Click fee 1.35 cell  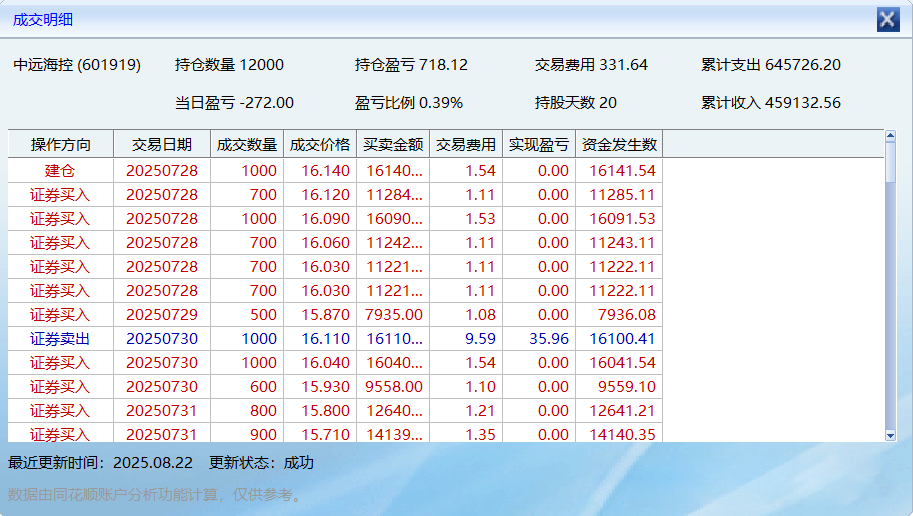pos(466,434)
